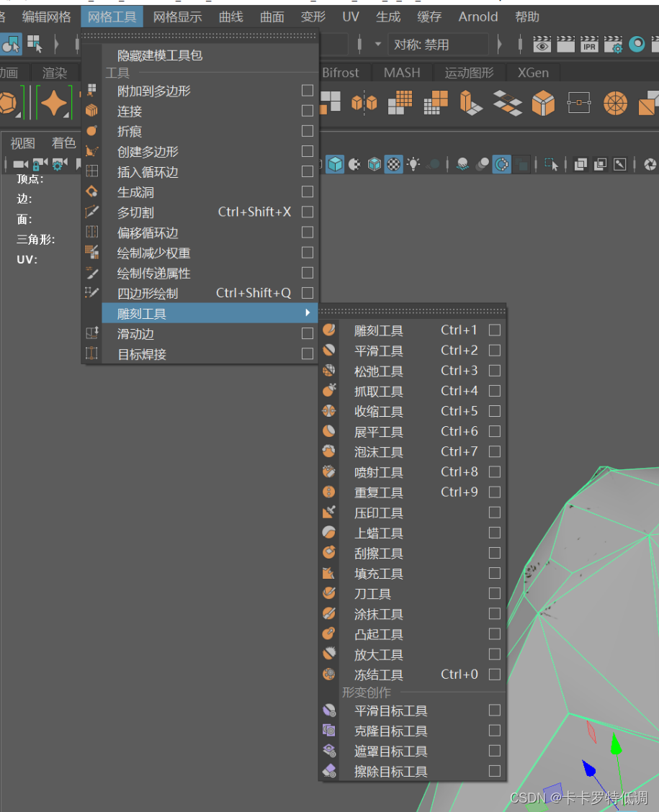The height and width of the screenshot is (812, 659).
Task: Open options box for 雕刻工具 Ctrl+1
Action: point(495,330)
